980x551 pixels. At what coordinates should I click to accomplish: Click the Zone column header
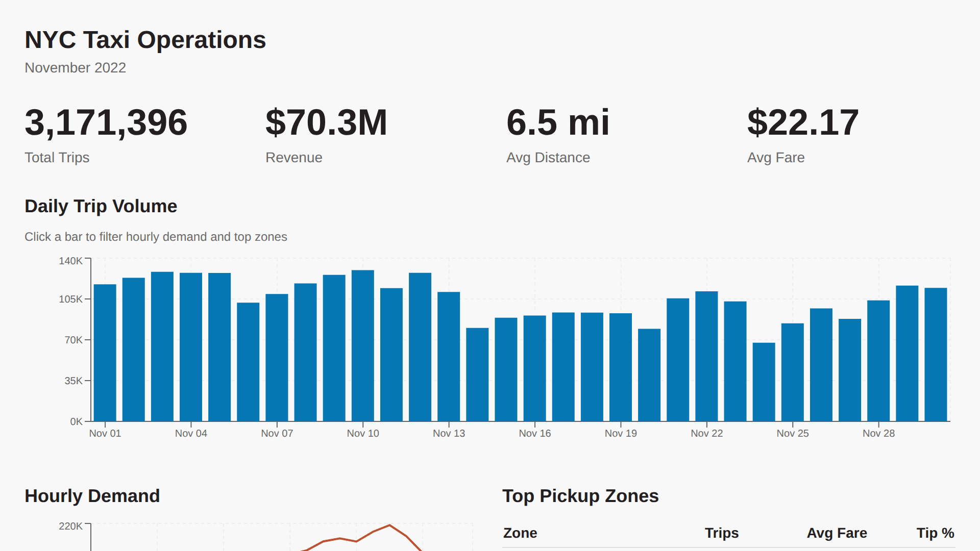click(x=520, y=533)
